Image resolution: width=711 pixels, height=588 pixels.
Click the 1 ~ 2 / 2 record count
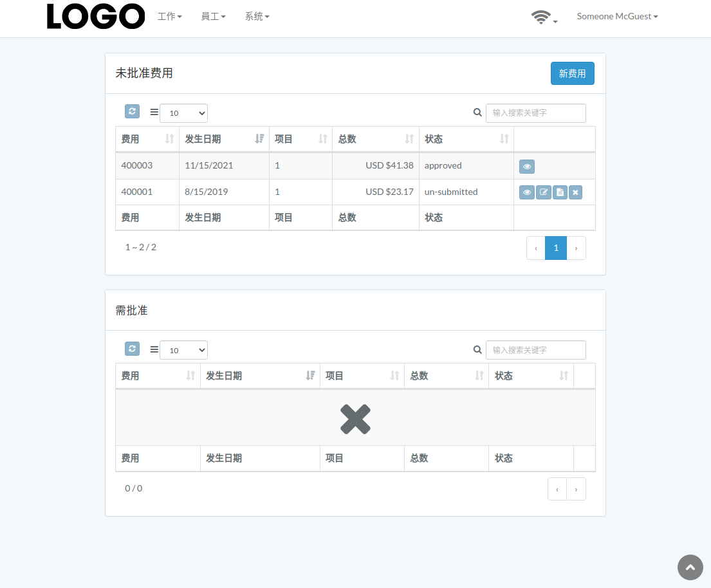pos(140,247)
